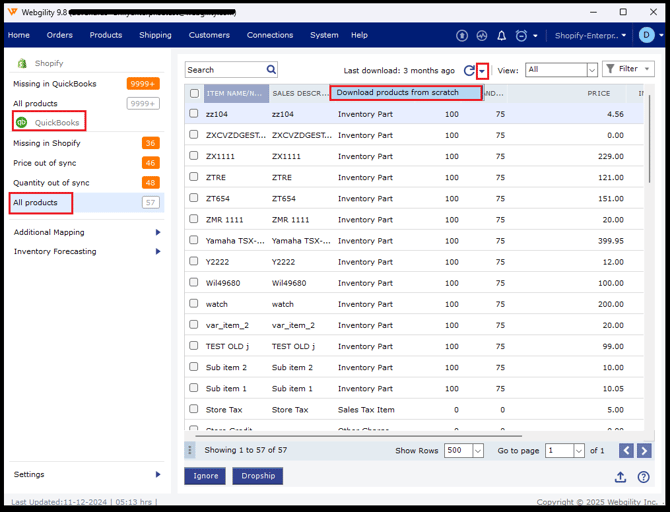Click the alarm clock scheduler icon
The image size is (670, 512).
[521, 36]
